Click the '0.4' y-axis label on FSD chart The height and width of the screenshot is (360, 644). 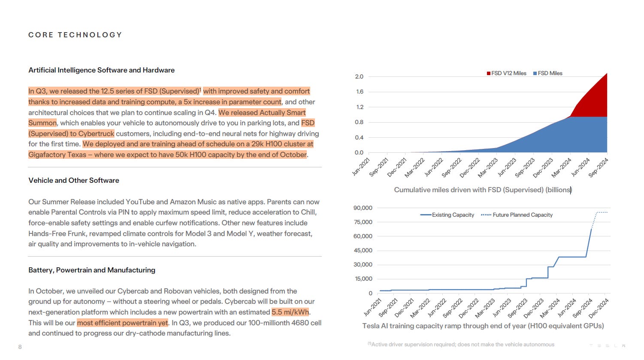pos(359,137)
